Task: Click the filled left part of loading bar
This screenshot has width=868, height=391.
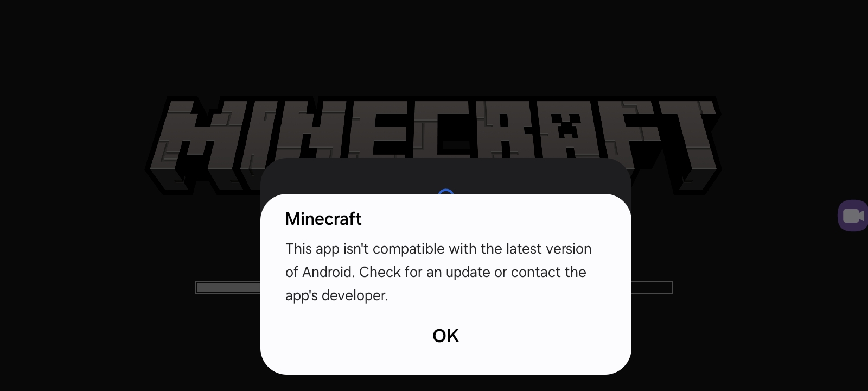Action: tap(228, 287)
